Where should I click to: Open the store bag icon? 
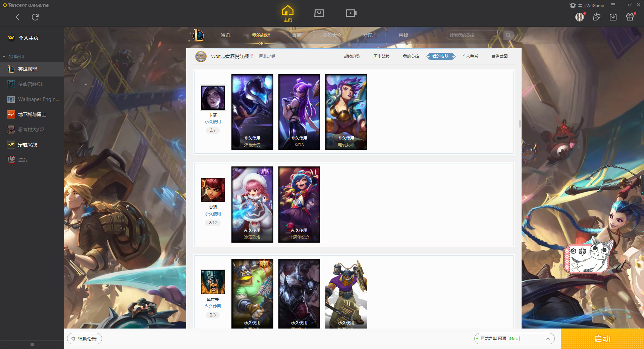tap(319, 13)
